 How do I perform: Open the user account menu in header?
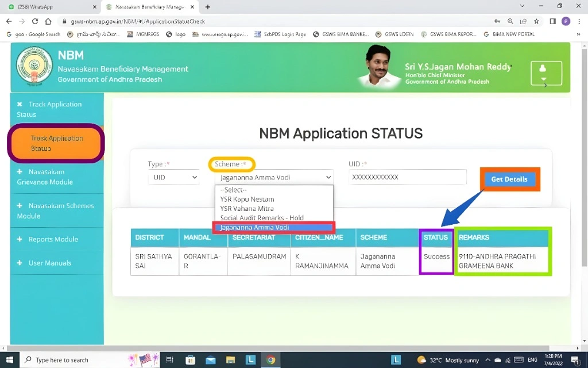coord(546,73)
